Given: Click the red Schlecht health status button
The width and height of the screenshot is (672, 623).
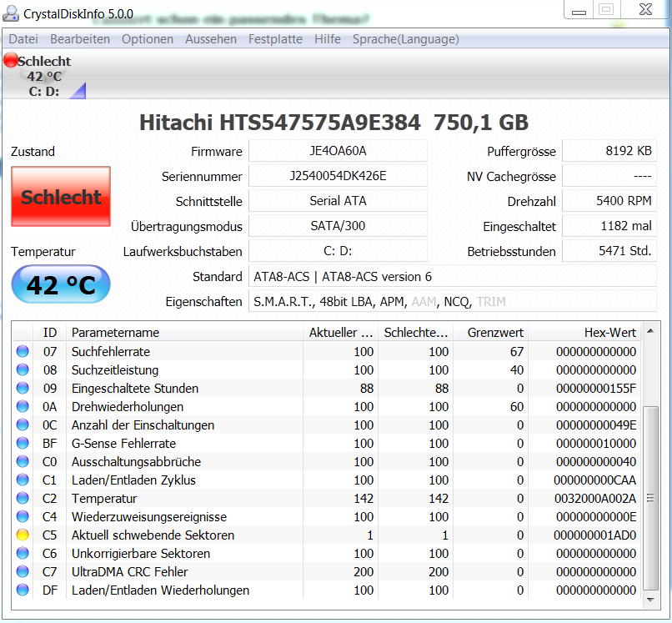Looking at the screenshot, I should coord(61,196).
